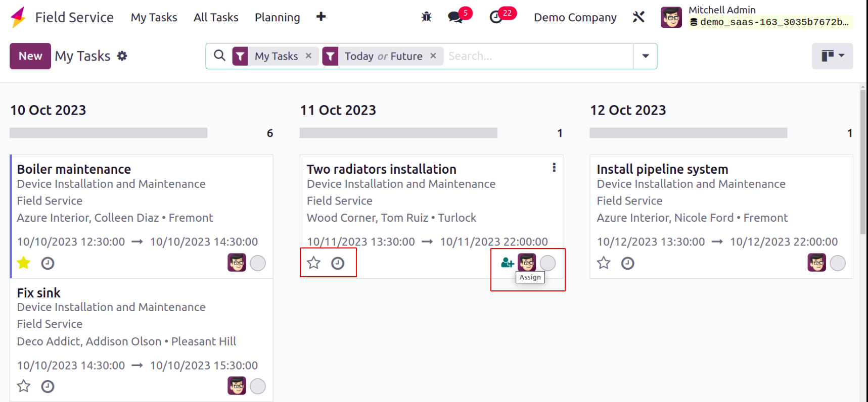Click the Assign user-plus icon on Two radiators card
This screenshot has height=402, width=868.
coord(507,263)
